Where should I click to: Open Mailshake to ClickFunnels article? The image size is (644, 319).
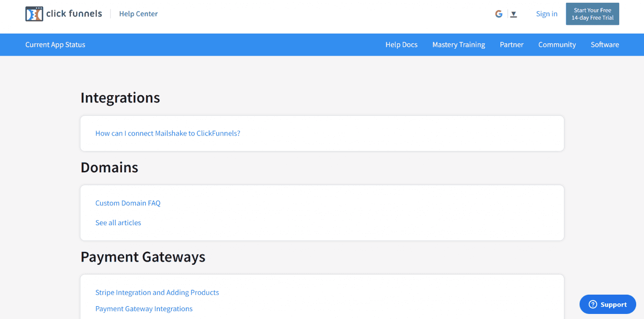pos(168,133)
